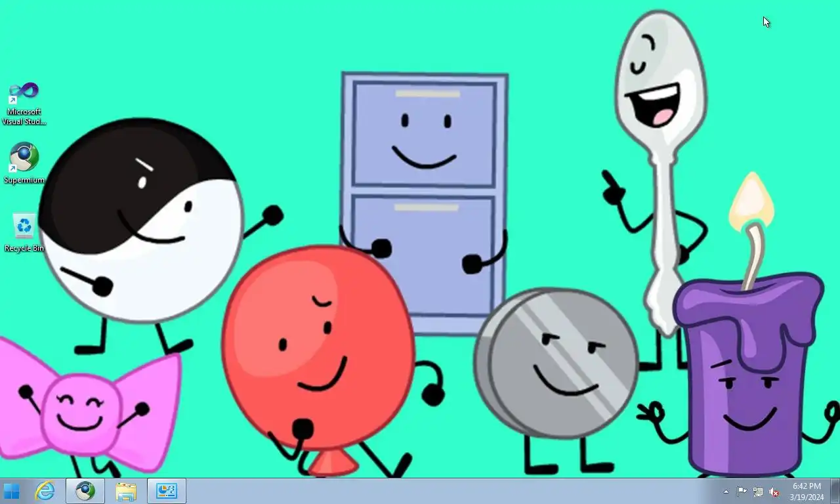Screen dimensions: 840x504
Task: Click the muted volume tray icon
Action: (x=774, y=492)
